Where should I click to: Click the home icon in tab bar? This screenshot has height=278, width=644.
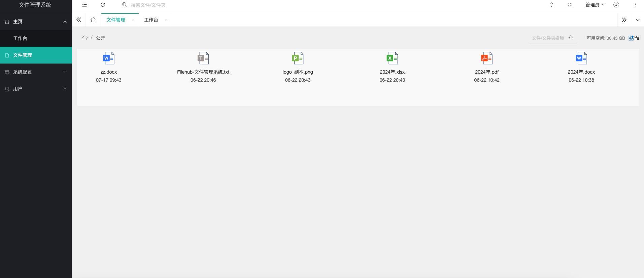click(x=93, y=20)
